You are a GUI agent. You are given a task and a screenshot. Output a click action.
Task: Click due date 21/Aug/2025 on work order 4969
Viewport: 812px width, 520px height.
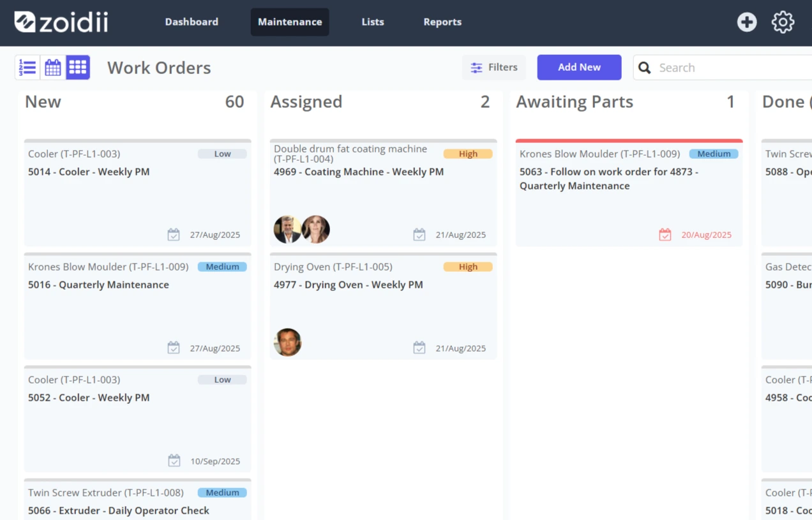point(461,235)
